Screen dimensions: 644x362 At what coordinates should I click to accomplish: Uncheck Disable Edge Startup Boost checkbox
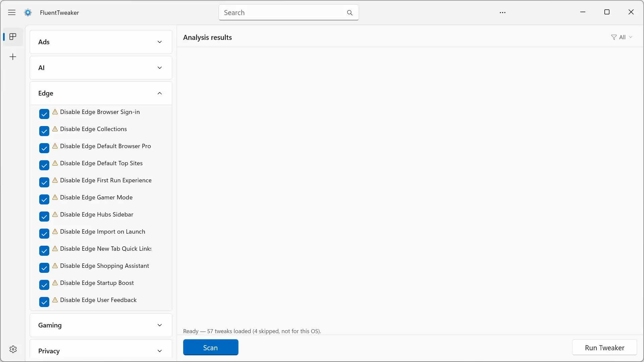click(44, 285)
